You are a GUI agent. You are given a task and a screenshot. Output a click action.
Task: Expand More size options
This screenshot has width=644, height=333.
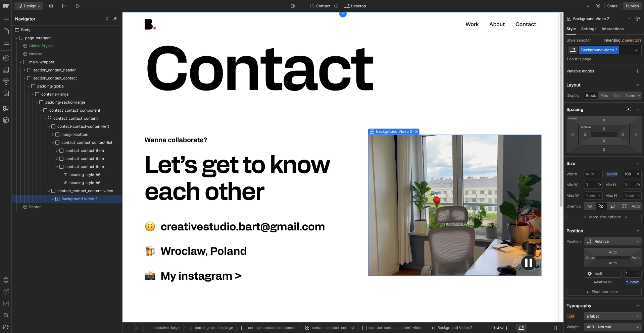click(x=604, y=217)
